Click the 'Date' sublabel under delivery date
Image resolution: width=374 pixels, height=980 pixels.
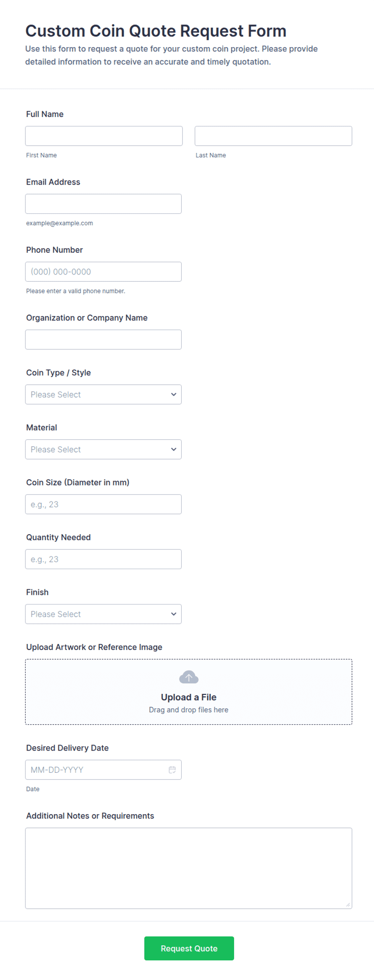tap(33, 789)
